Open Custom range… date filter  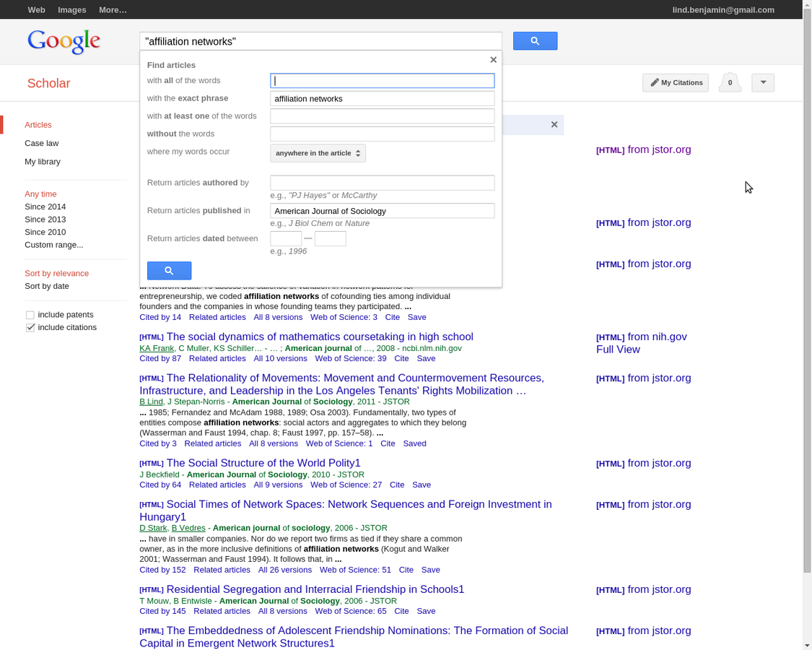click(x=54, y=245)
